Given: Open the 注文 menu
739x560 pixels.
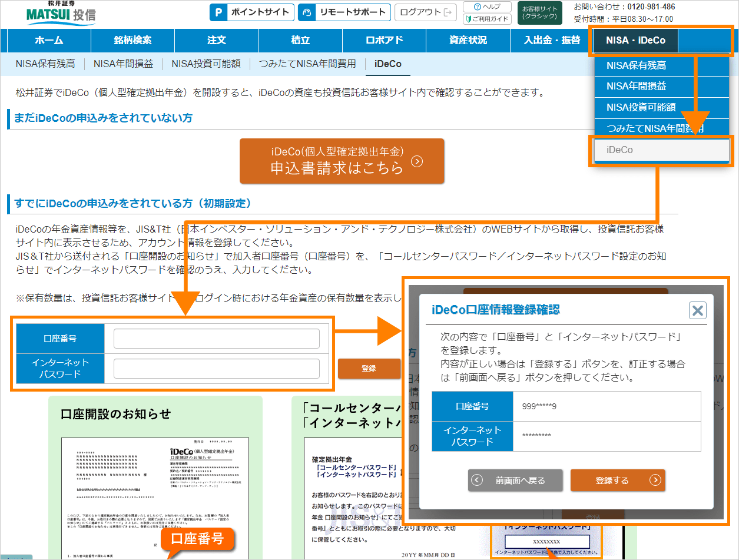Looking at the screenshot, I should pyautogui.click(x=217, y=41).
